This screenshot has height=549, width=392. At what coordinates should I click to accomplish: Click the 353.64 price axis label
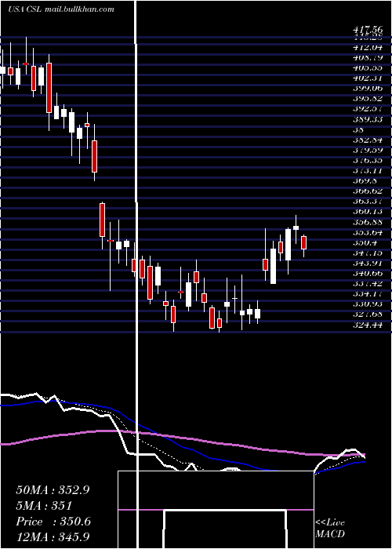click(367, 233)
